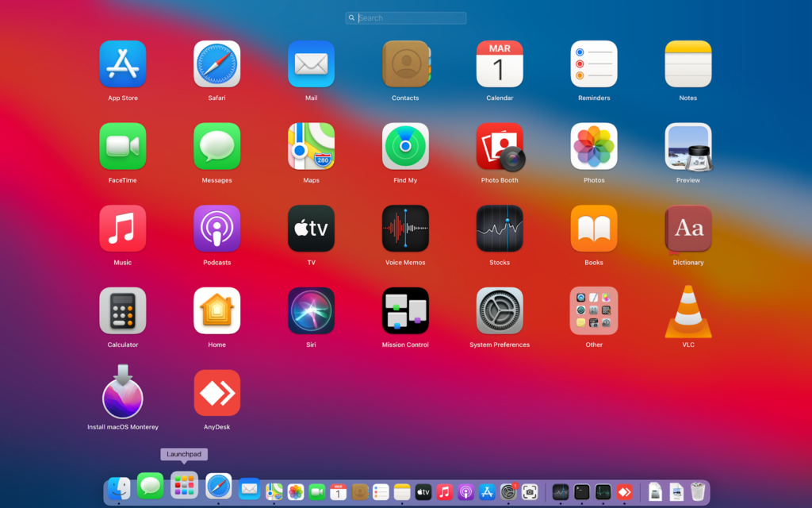
Task: Launch AnyDesk from Launchpad grid
Action: pyautogui.click(x=216, y=393)
